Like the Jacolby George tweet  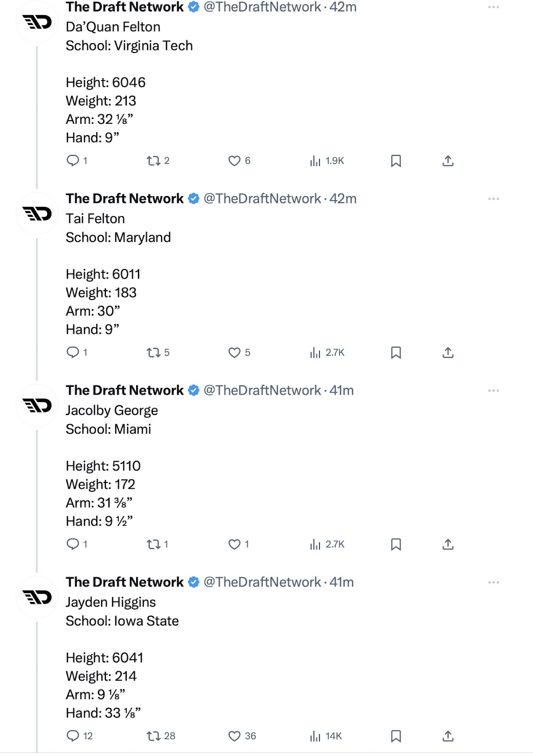click(x=234, y=544)
